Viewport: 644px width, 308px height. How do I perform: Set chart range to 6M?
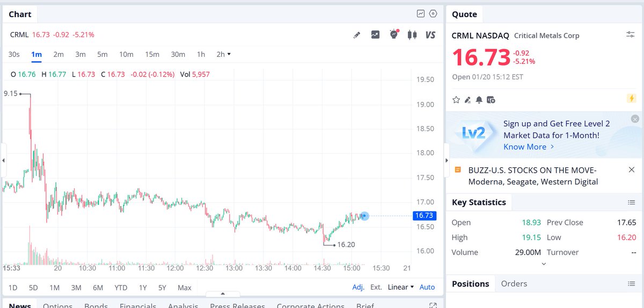(98, 288)
